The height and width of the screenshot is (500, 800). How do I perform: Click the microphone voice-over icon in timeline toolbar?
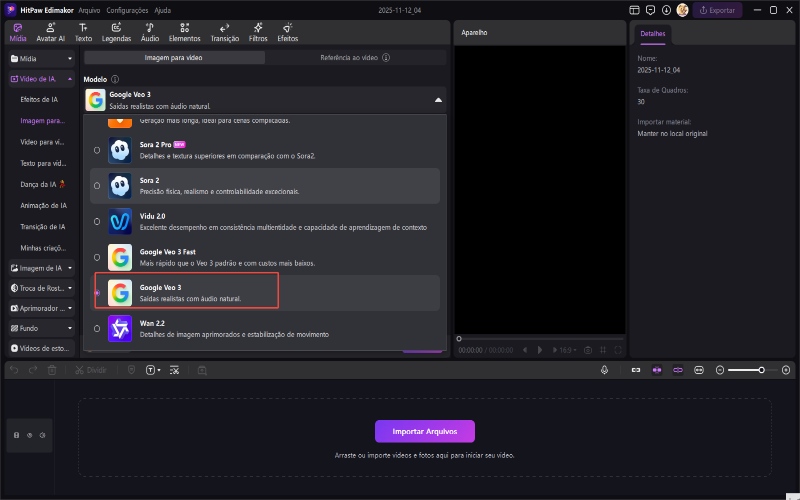604,370
